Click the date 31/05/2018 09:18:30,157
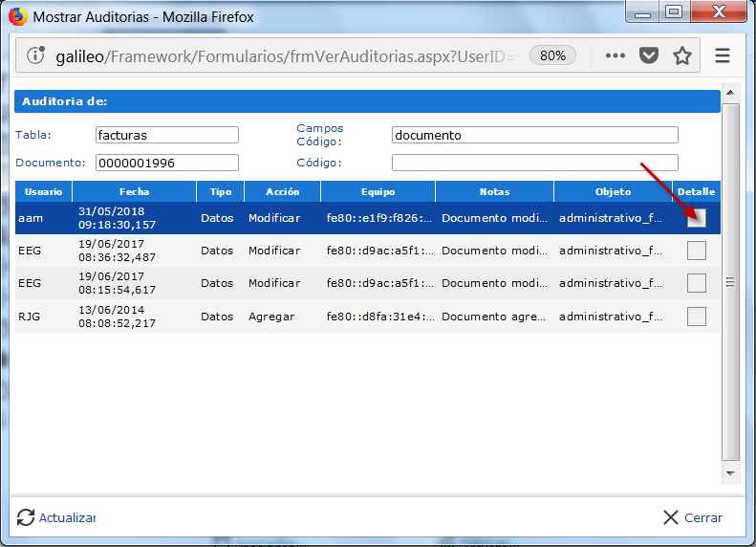The image size is (756, 547). pyautogui.click(x=118, y=218)
